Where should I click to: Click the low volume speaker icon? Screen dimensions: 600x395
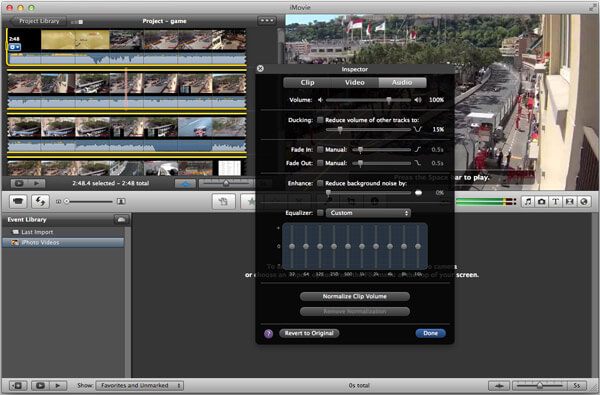[320, 100]
